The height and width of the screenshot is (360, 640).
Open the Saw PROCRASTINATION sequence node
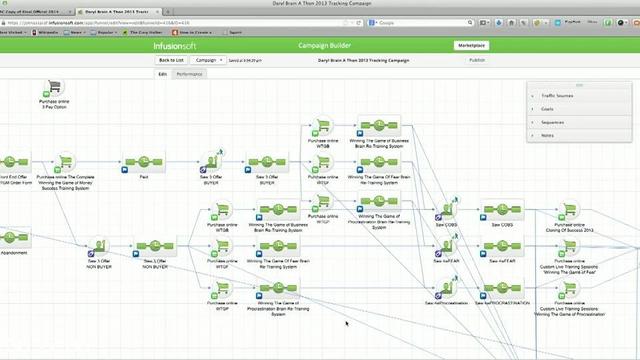(502, 288)
